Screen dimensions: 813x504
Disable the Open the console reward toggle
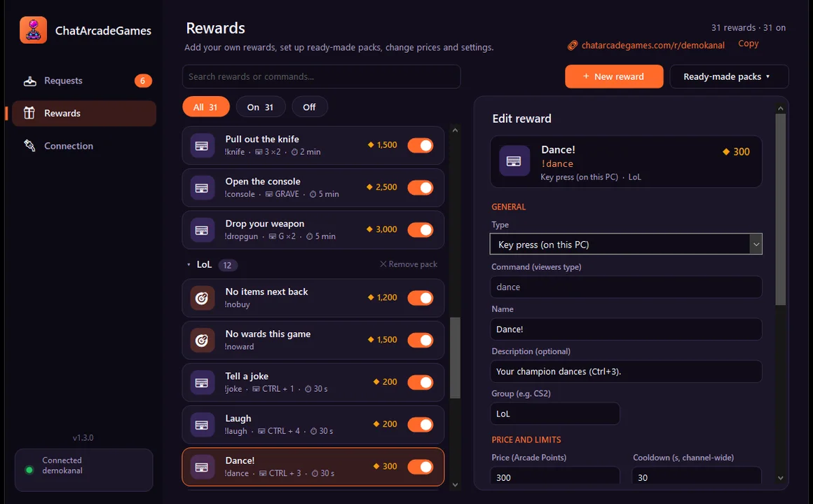click(420, 188)
